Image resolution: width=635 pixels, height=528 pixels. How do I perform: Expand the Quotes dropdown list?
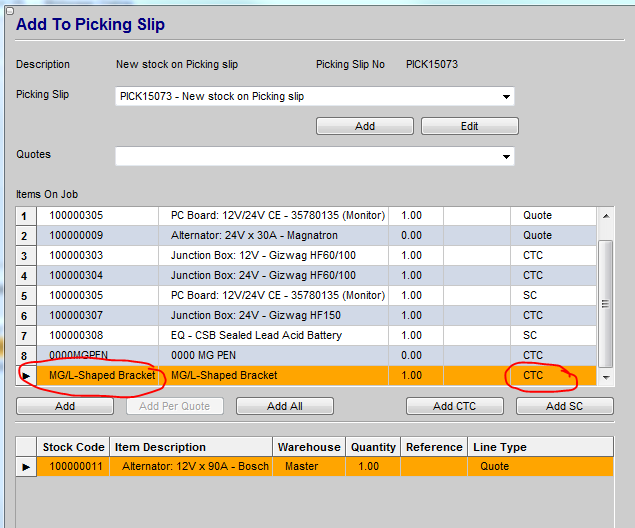point(505,157)
